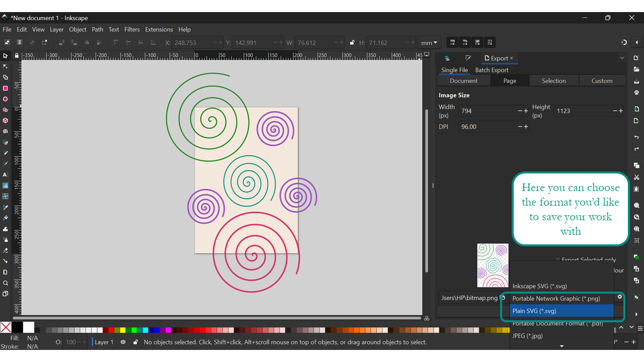Select the Pencil freehand tool
644x362 pixels.
tap(6, 153)
